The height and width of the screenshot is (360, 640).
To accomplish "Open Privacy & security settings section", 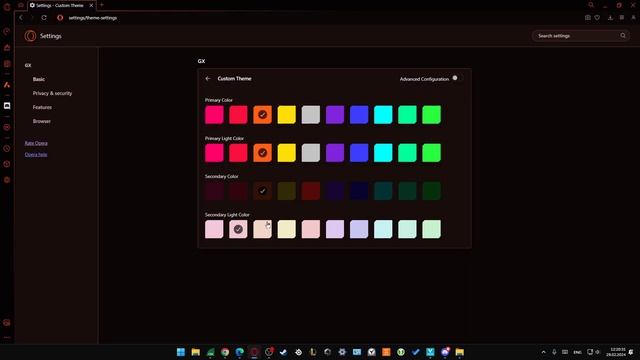I will pyautogui.click(x=52, y=93).
